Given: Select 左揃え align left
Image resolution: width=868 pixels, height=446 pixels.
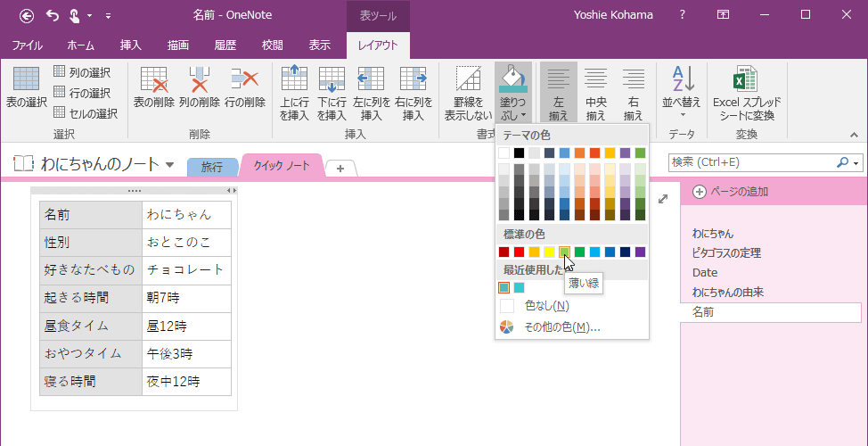Looking at the screenshot, I should tap(559, 93).
